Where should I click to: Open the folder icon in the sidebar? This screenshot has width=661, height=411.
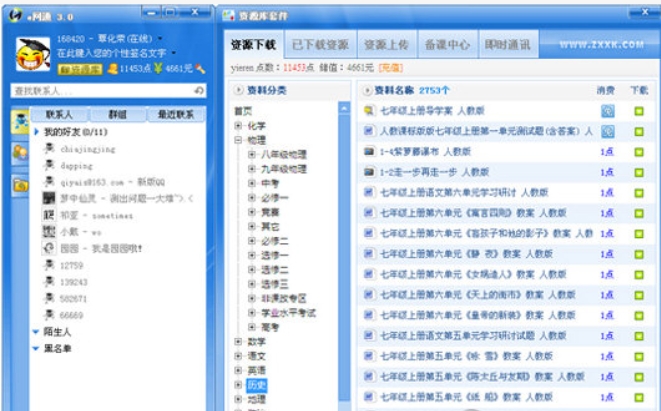point(20,185)
